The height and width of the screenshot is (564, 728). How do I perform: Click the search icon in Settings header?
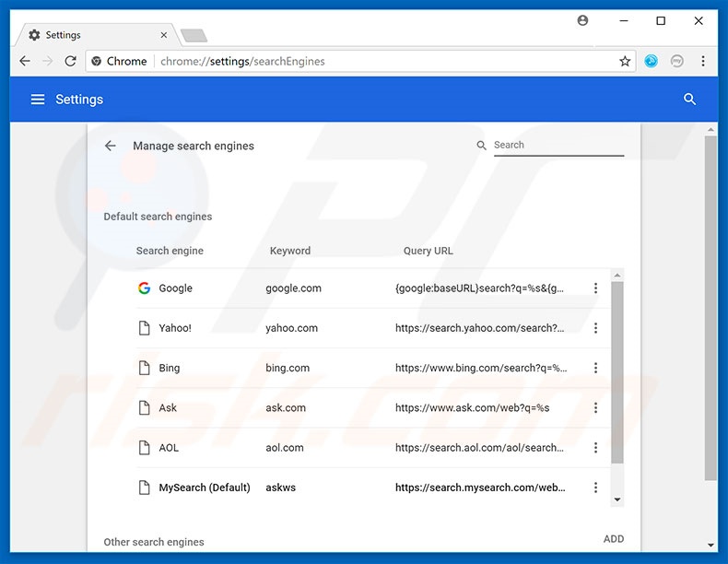click(689, 99)
